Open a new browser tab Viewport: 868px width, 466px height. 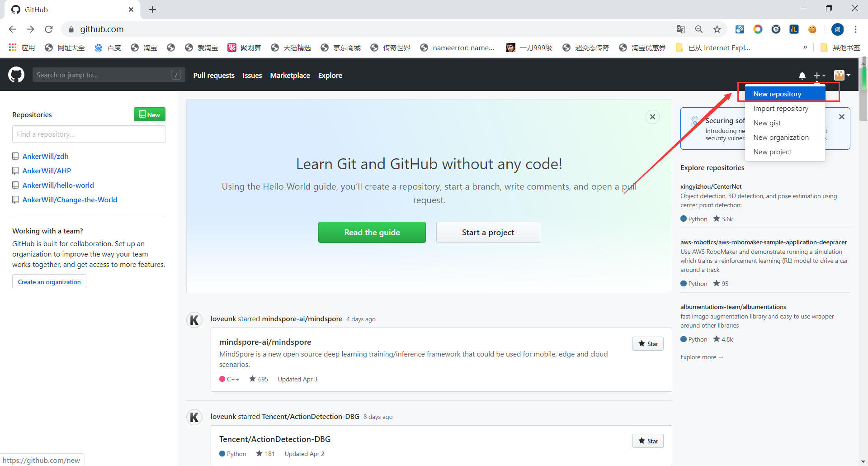(153, 10)
